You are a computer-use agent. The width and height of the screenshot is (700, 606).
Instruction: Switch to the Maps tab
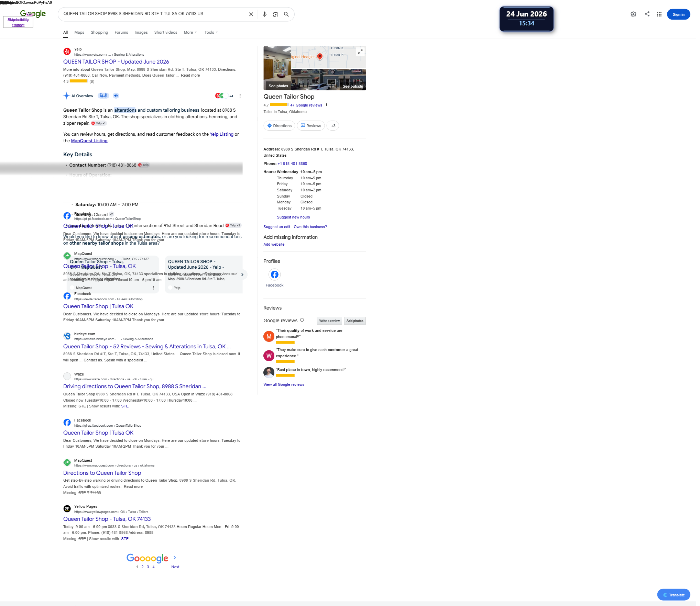click(79, 32)
